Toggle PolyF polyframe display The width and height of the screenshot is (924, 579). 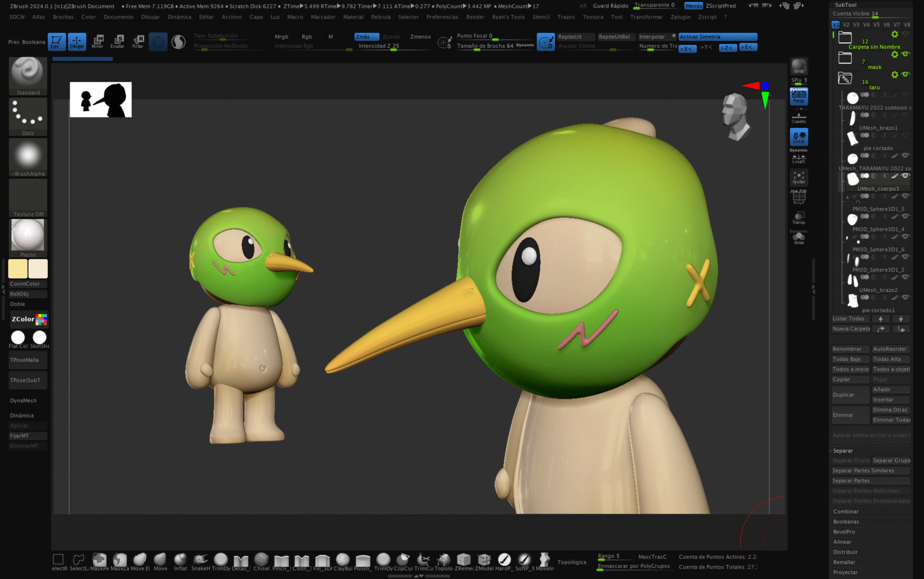tap(798, 198)
